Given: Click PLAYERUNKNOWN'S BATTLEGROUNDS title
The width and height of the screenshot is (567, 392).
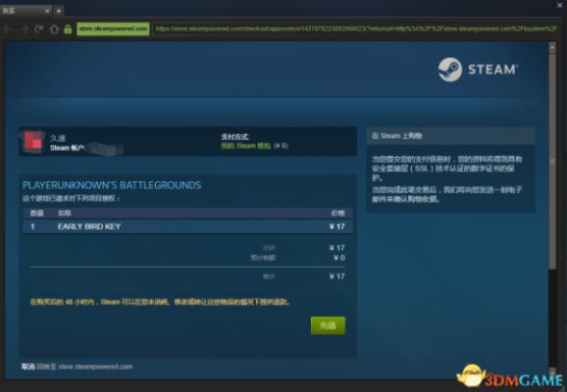Looking at the screenshot, I should coord(112,185).
